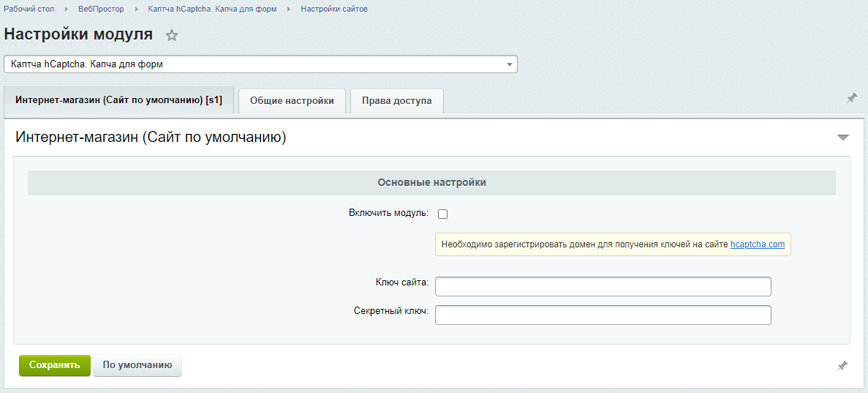Click the Настройки сайтов breadcrumb
Screen dimensions: 868x393
(x=333, y=10)
